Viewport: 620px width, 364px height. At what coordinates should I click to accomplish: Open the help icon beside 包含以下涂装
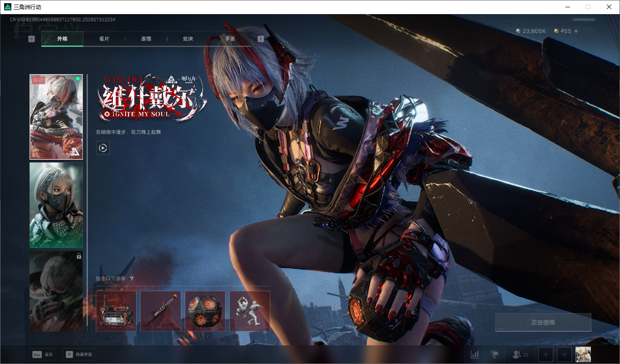pos(132,279)
